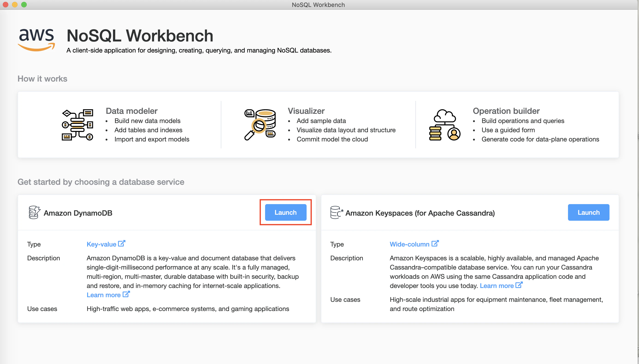Click external-link icon beside Key-value
The height and width of the screenshot is (364, 639).
pyautogui.click(x=121, y=244)
